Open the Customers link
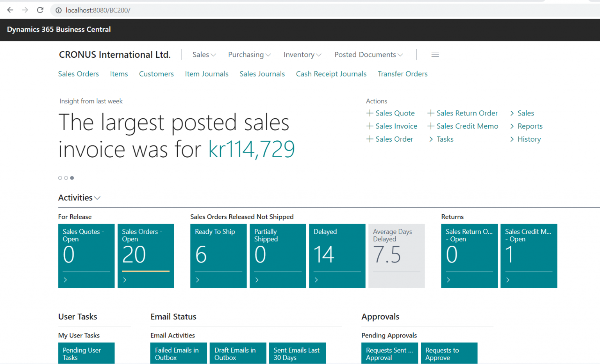 point(156,74)
